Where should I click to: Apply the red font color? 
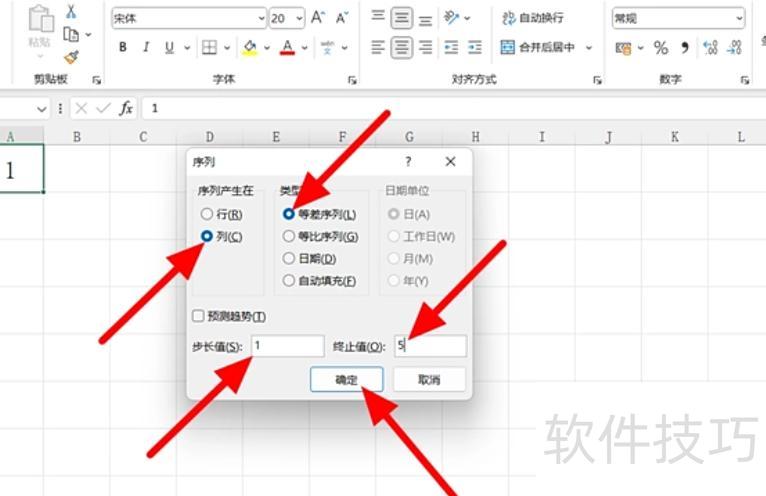(288, 47)
